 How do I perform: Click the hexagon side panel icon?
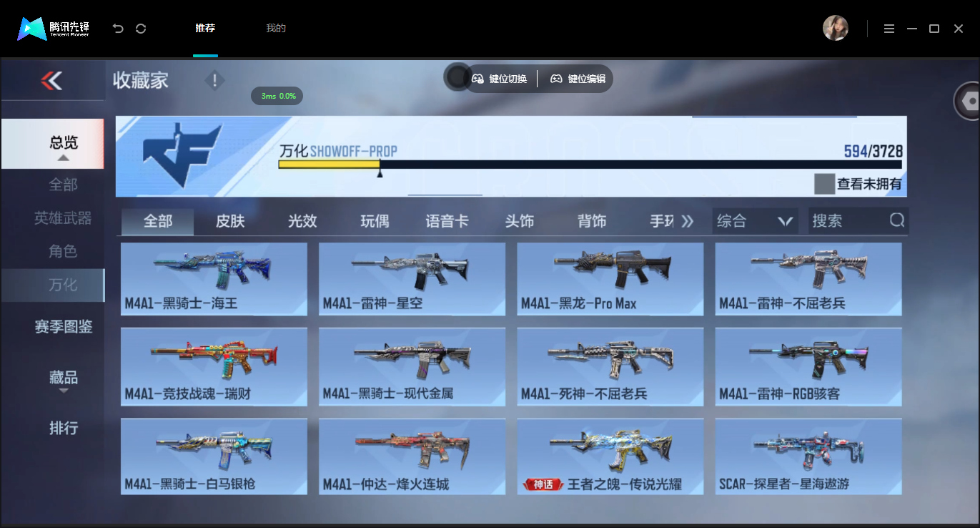click(969, 102)
